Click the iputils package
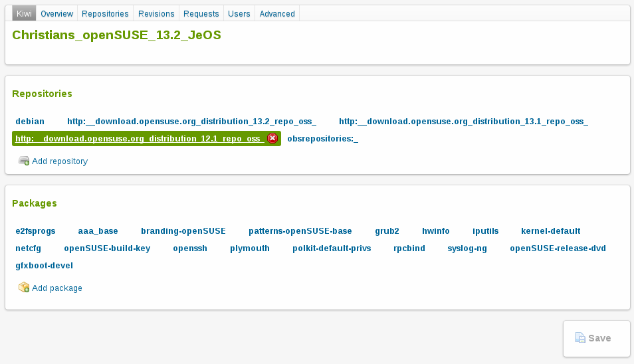The image size is (634, 364). 486,231
